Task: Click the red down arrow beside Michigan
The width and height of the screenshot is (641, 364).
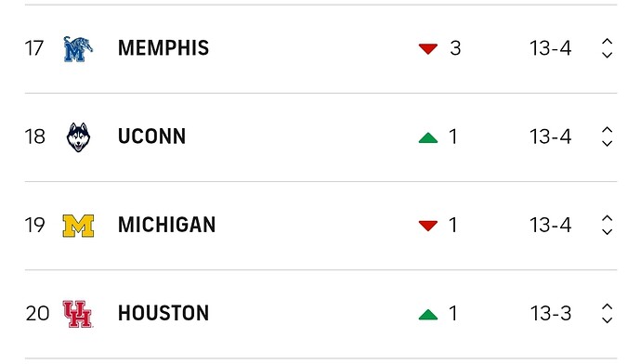Action: pyautogui.click(x=428, y=226)
